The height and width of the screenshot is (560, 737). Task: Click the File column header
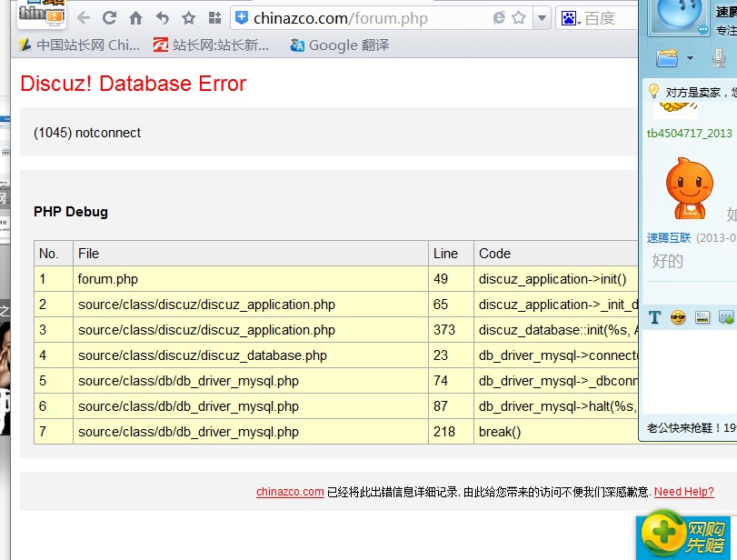coord(251,254)
